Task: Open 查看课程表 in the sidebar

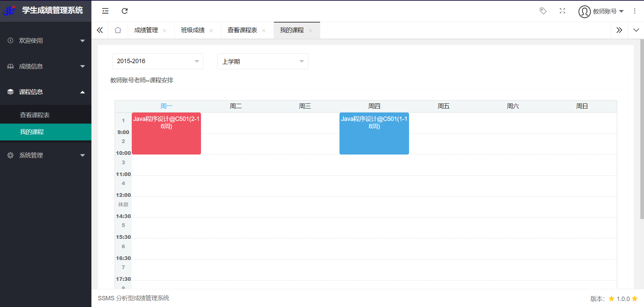Action: click(46, 115)
